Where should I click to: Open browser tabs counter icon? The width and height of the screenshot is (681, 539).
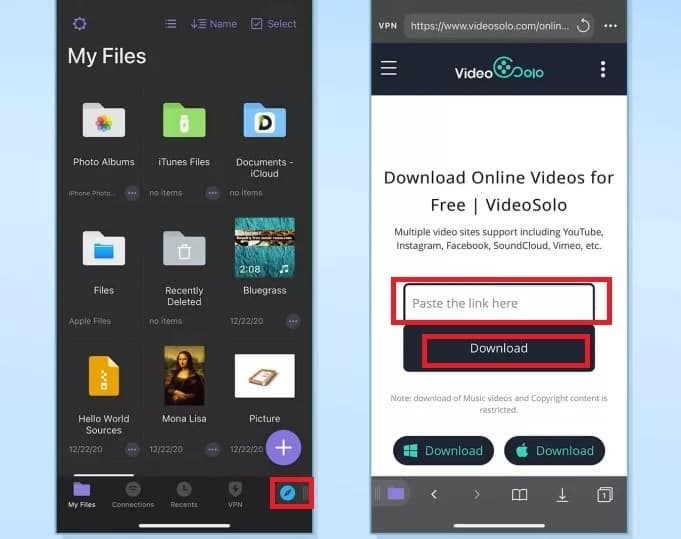pos(605,494)
